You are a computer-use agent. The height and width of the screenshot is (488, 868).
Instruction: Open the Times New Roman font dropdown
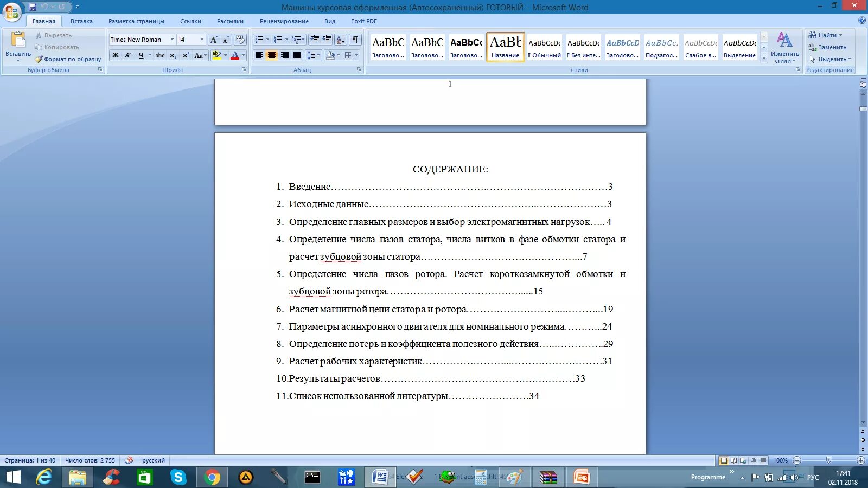click(172, 40)
